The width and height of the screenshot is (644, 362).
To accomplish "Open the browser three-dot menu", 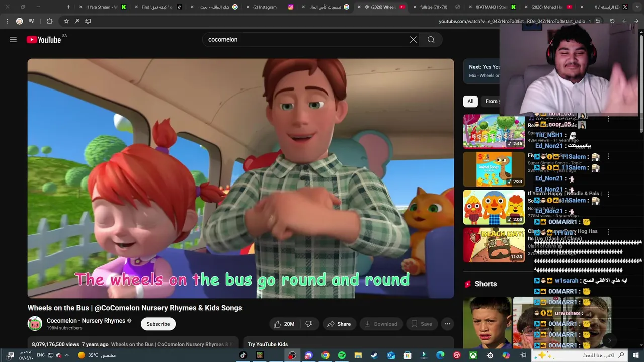I will pos(7,21).
